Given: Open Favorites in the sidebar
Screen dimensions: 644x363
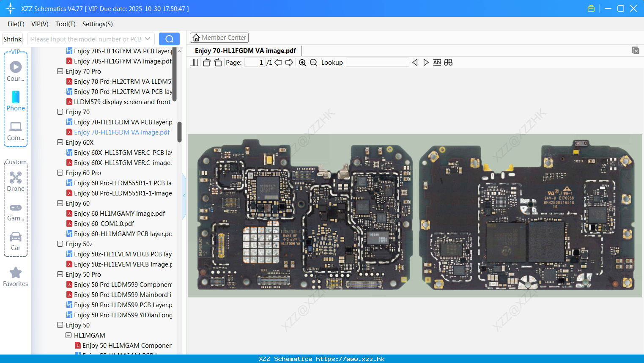Looking at the screenshot, I should 16,277.
